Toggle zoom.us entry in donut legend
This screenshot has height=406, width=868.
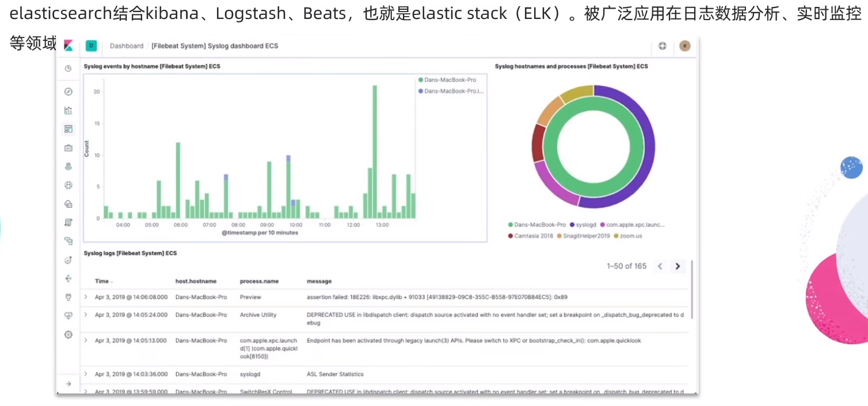click(x=627, y=236)
